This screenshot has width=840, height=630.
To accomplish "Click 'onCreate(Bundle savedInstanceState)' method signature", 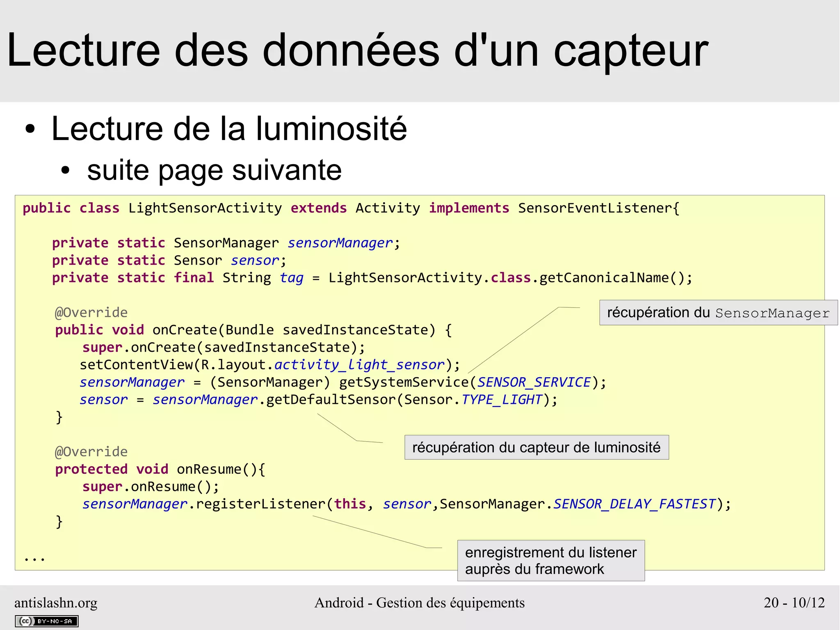I will point(294,330).
